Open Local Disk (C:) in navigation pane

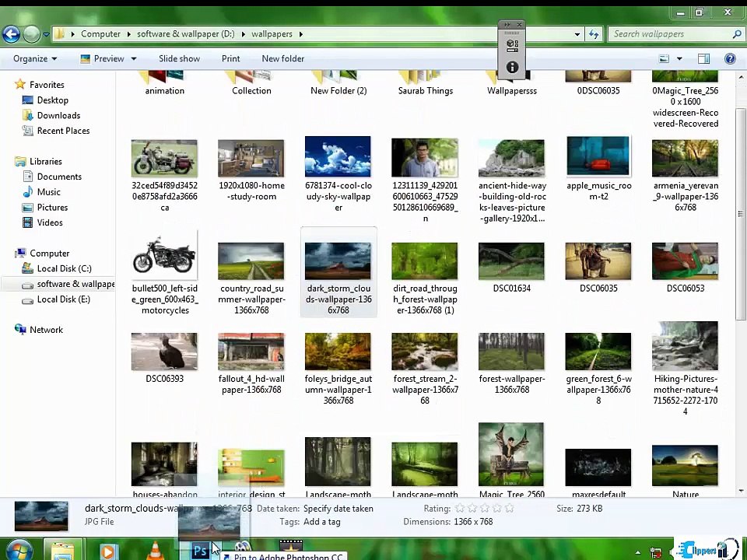(64, 268)
